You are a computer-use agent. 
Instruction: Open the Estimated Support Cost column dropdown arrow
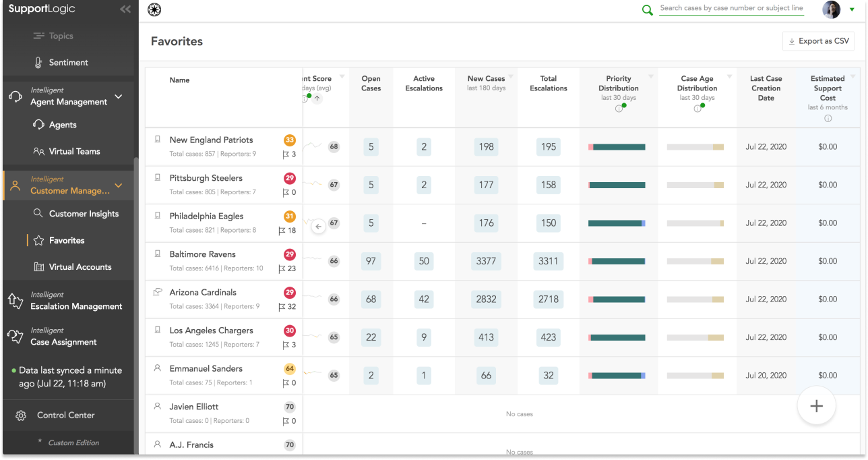(854, 76)
